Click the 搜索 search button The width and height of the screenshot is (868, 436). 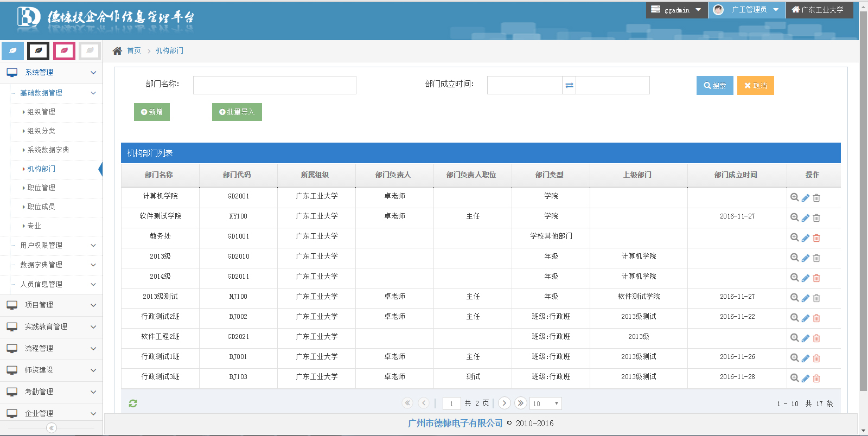[x=714, y=86]
